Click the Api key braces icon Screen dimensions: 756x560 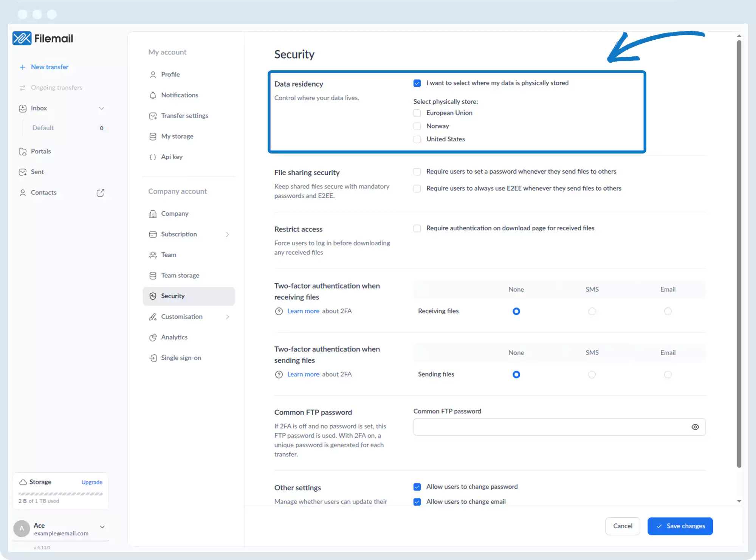point(153,157)
